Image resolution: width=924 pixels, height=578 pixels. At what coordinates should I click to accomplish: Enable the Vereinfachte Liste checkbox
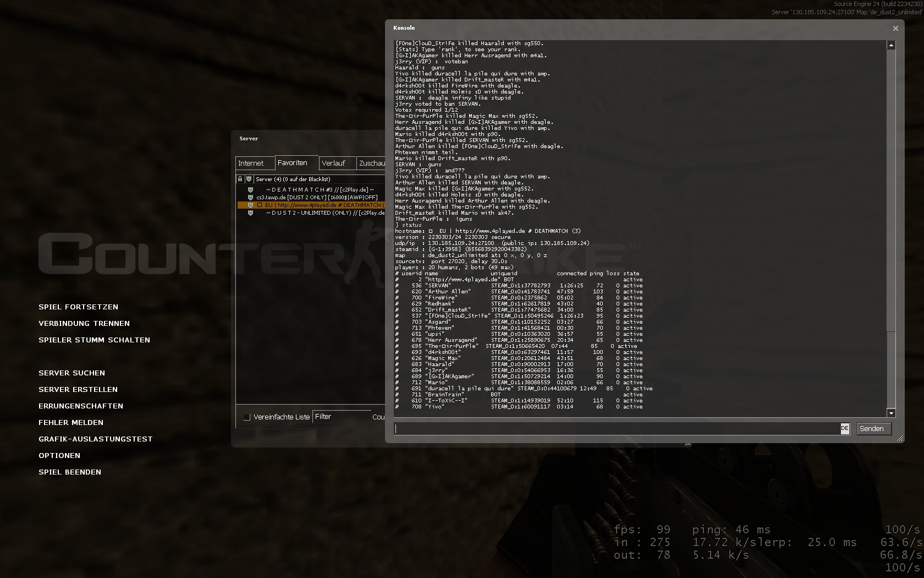247,417
